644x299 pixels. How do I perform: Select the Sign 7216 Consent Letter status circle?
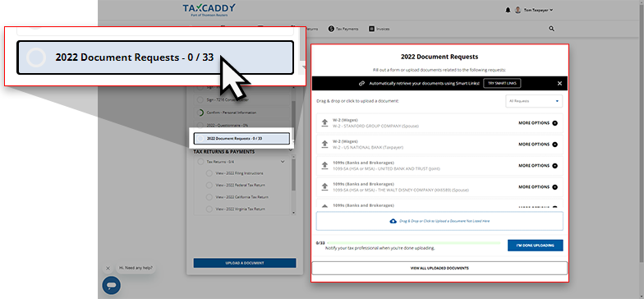200,100
